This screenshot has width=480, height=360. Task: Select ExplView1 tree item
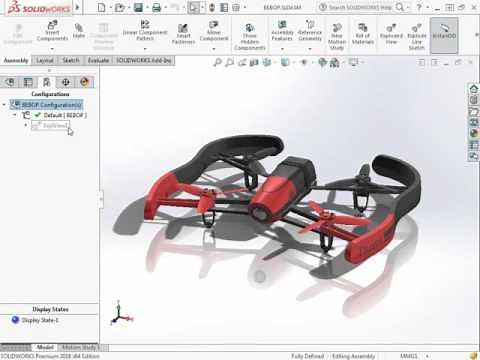coord(50,126)
